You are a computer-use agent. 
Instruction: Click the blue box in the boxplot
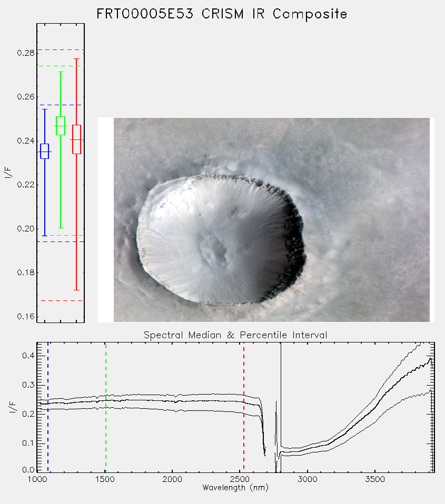coord(44,151)
